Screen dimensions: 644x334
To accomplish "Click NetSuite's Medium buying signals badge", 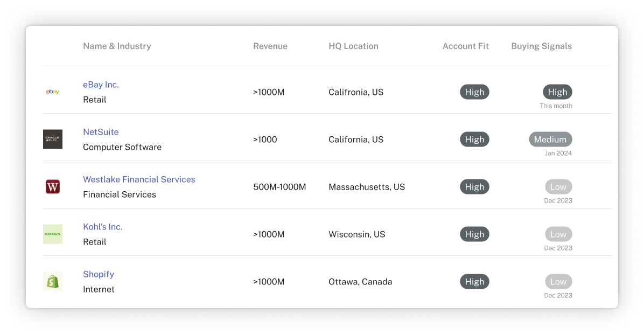I will pyautogui.click(x=550, y=140).
